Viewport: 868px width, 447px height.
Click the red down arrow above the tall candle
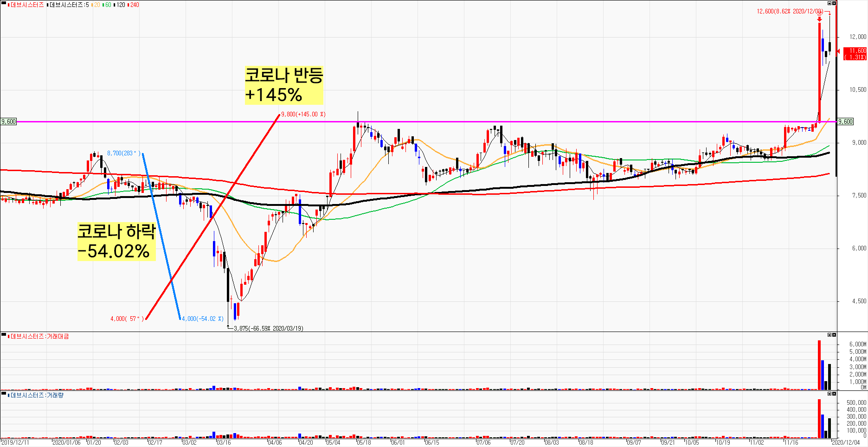click(x=819, y=18)
